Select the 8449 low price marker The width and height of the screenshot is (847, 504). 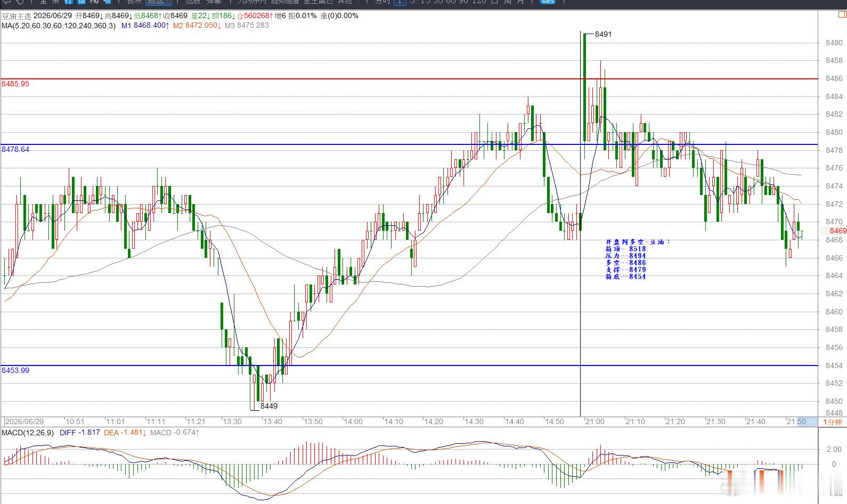269,406
